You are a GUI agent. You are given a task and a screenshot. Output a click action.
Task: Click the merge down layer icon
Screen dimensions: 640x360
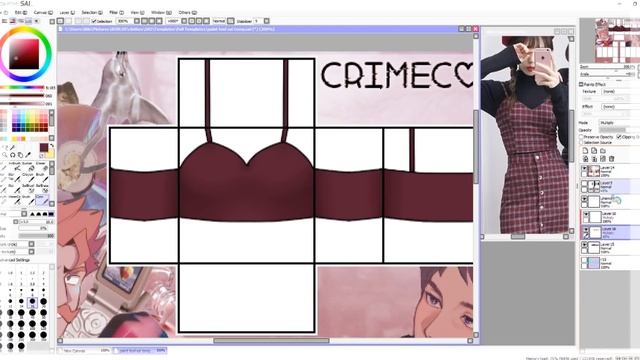tap(594, 159)
